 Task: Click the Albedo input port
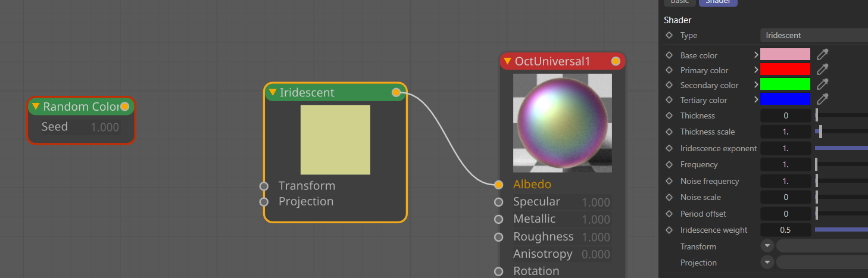498,185
